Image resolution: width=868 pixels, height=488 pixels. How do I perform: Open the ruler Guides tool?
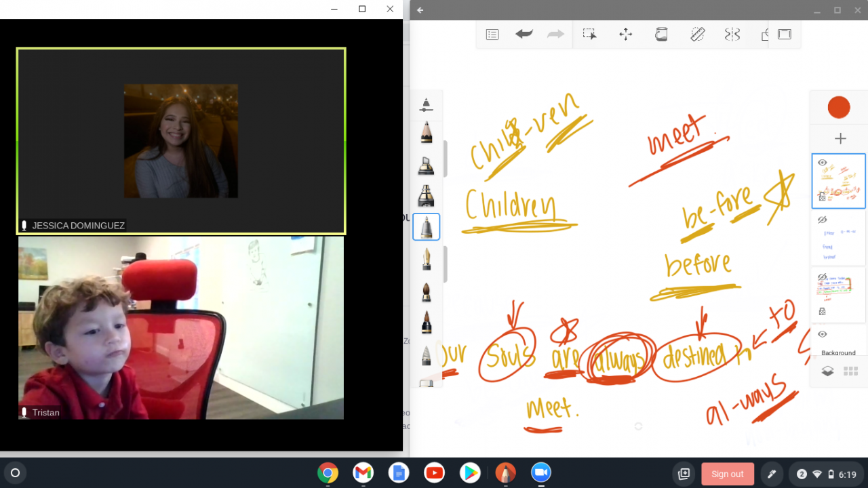[x=697, y=35]
